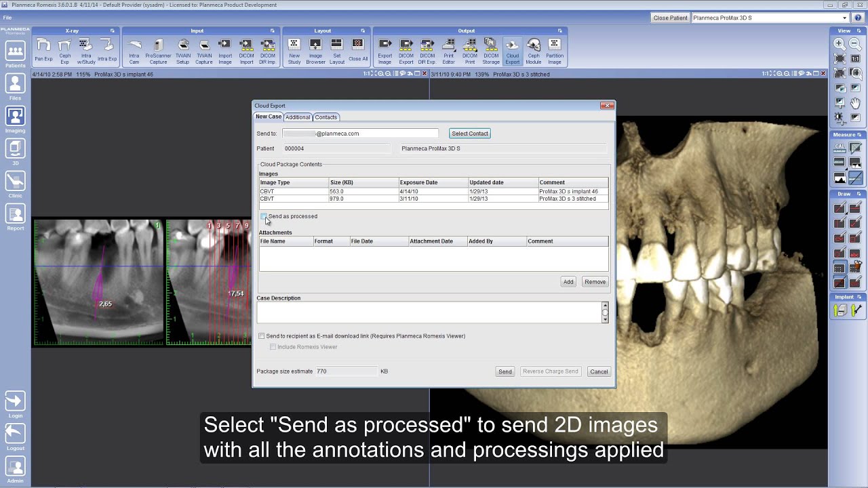Open DICOM Import
868x488 pixels.
coord(246,51)
